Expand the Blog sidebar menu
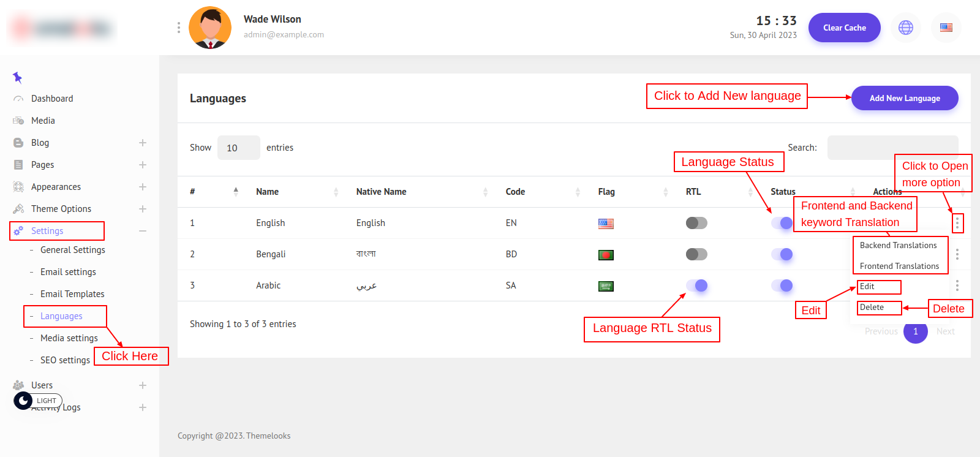Screen dimensions: 980x457 coord(142,143)
